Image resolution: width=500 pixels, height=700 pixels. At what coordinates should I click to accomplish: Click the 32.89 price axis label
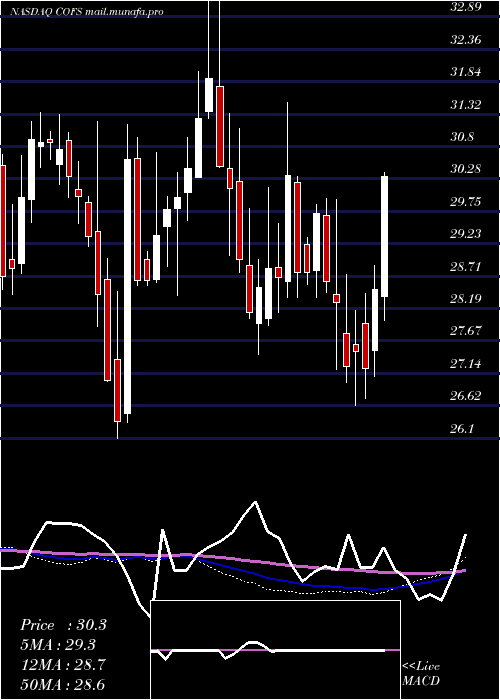point(466,7)
